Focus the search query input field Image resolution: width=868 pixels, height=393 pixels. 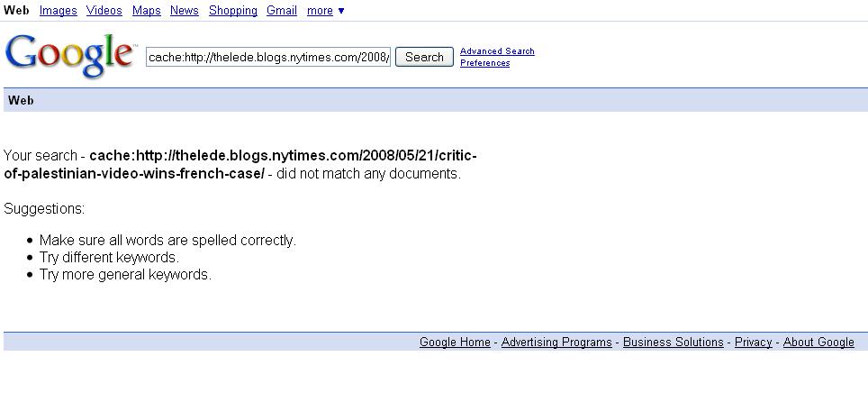coord(268,57)
